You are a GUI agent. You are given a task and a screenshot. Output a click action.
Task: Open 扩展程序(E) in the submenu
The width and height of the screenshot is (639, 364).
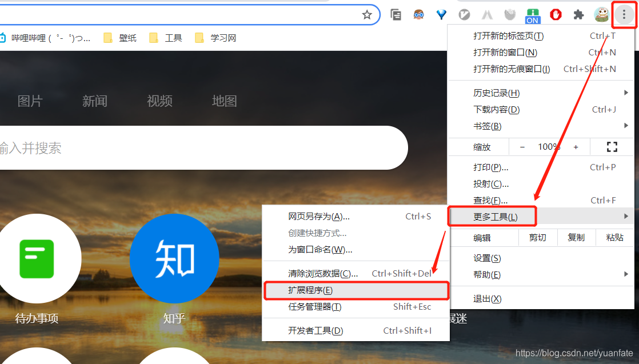[x=356, y=290]
